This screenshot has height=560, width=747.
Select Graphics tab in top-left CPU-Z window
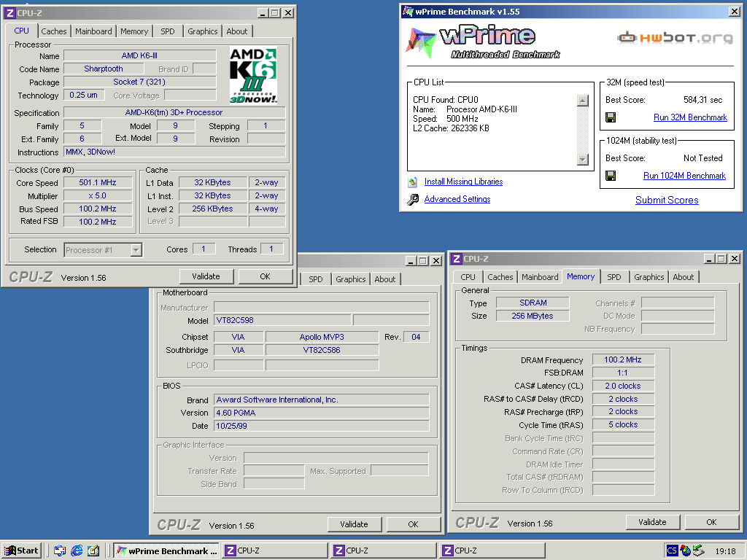click(x=203, y=31)
